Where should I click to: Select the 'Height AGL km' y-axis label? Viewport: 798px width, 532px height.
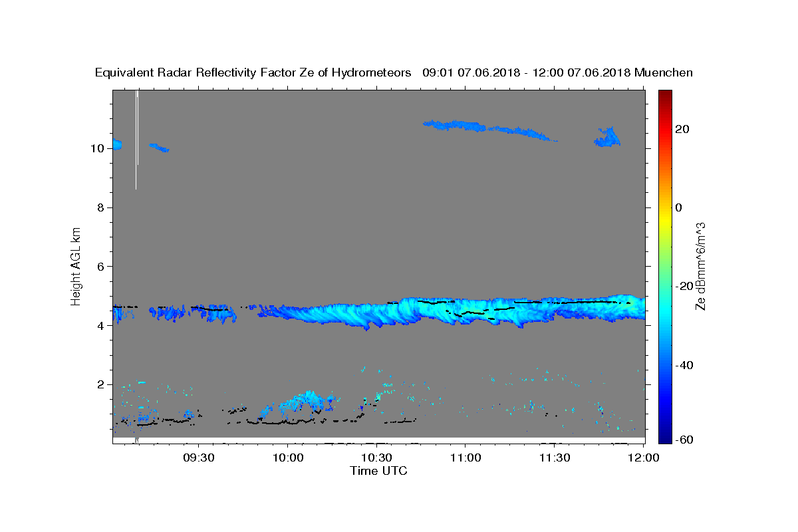(x=76, y=265)
